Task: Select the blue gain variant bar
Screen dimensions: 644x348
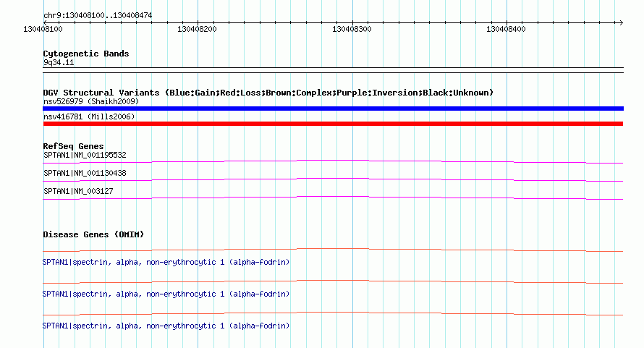Action: point(333,109)
